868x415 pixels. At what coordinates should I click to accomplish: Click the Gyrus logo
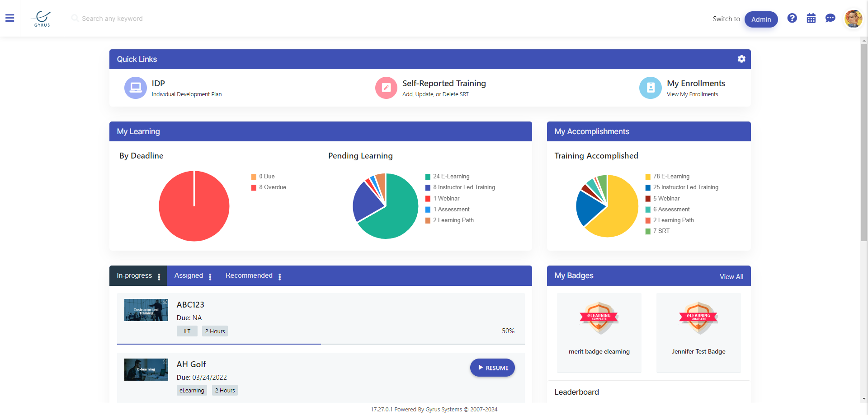point(42,19)
